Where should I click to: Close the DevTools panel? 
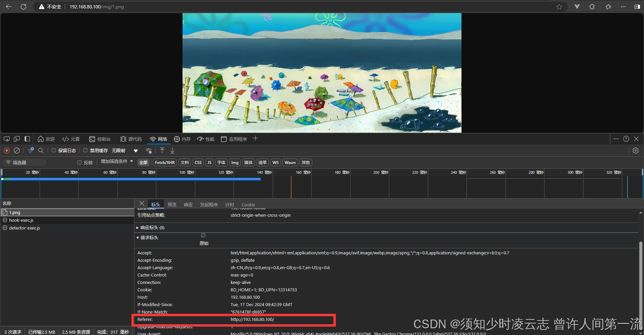pyautogui.click(x=636, y=139)
